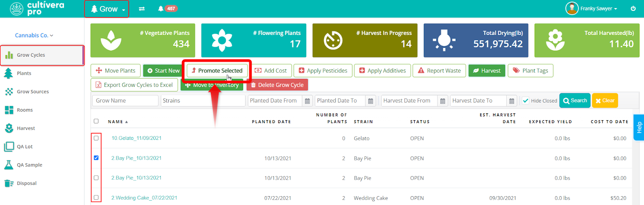Export Grow Cycles to Excel
The width and height of the screenshot is (644, 205).
134,85
